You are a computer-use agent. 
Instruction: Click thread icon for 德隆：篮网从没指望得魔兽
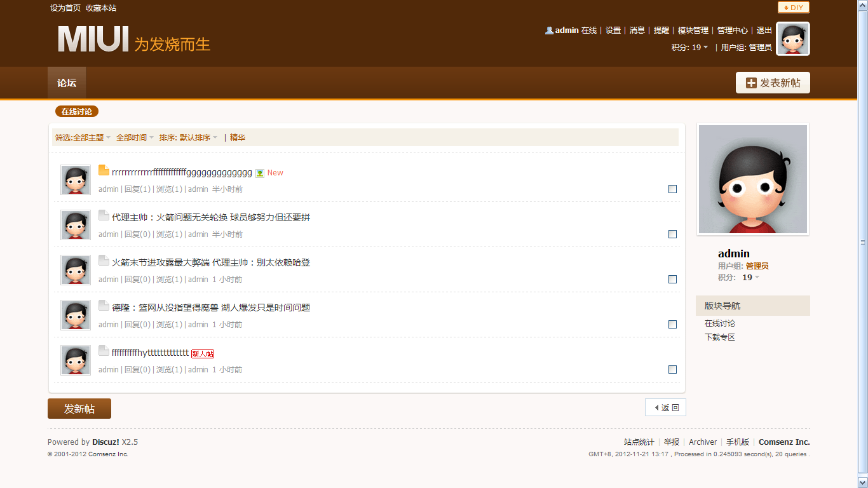click(x=104, y=306)
